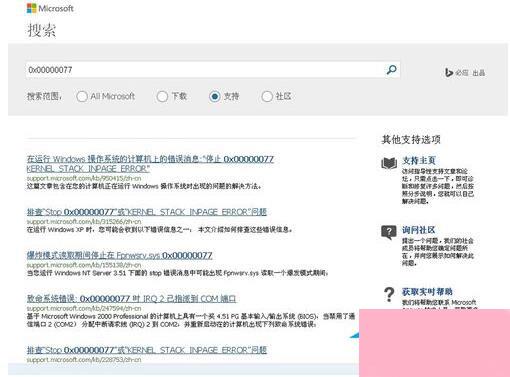The width and height of the screenshot is (510, 377).
Task: Open the result with URL kb/315266
Action: pos(147,212)
